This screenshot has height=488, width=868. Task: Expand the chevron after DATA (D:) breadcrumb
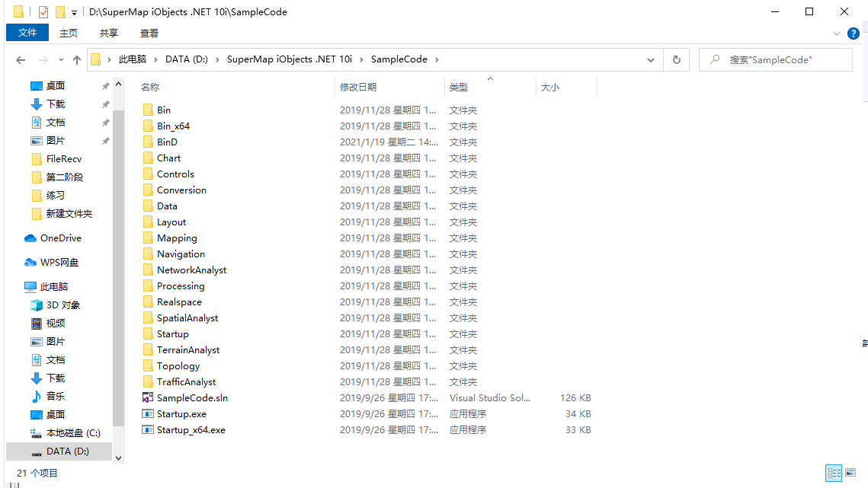click(217, 59)
